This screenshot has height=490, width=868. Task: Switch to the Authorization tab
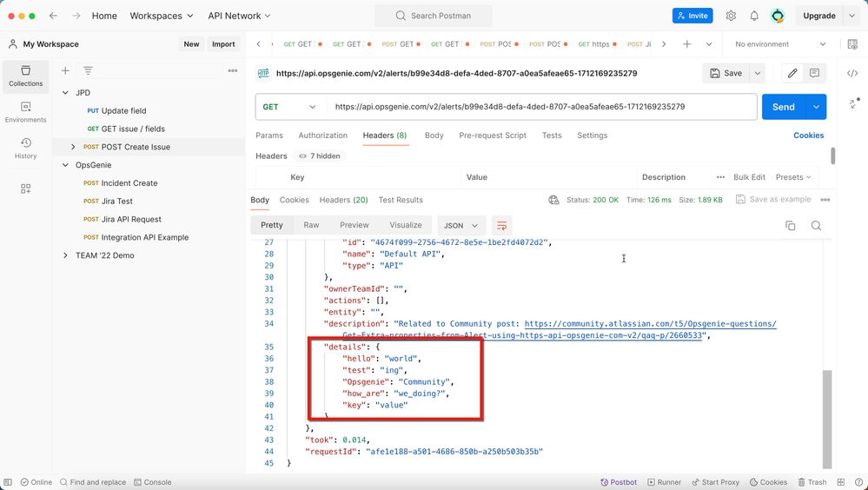click(322, 135)
